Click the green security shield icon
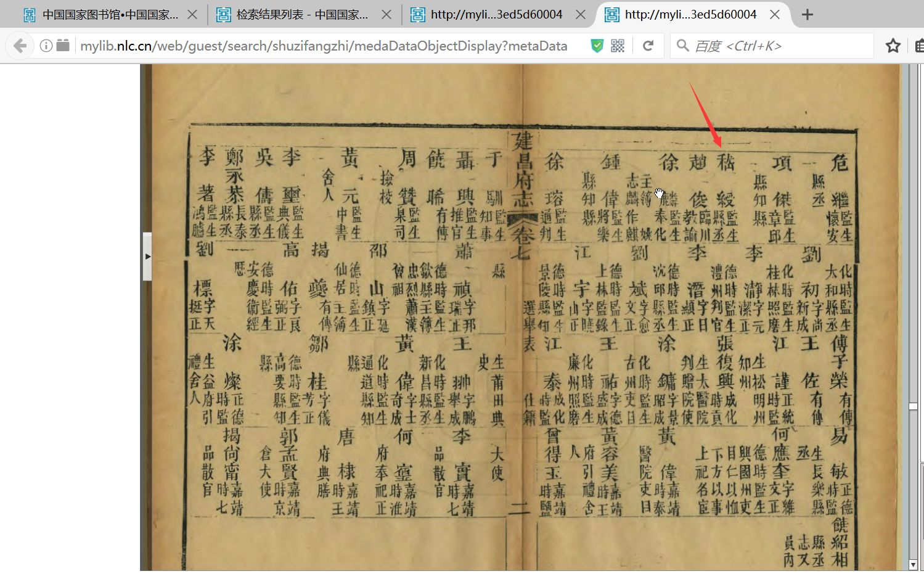 point(596,45)
